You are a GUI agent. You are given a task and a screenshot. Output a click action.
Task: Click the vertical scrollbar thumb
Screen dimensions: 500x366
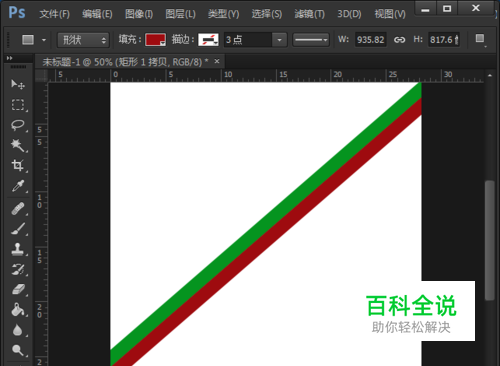tap(489, 240)
